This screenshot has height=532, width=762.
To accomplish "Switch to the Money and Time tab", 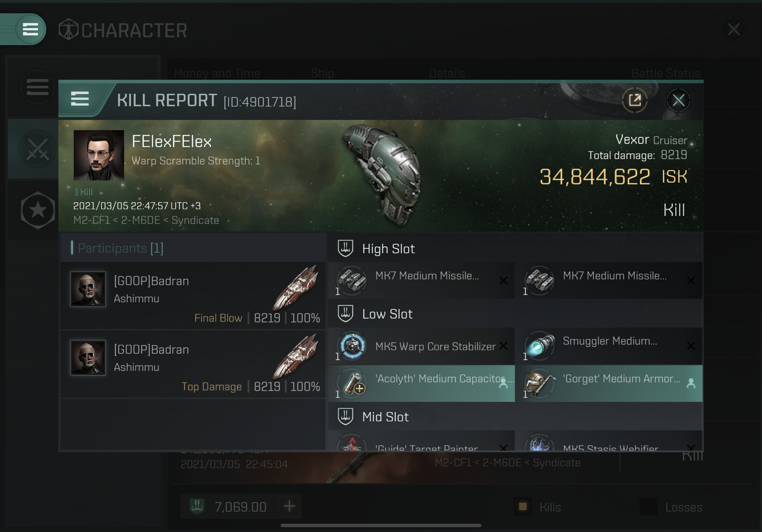I will (x=217, y=73).
